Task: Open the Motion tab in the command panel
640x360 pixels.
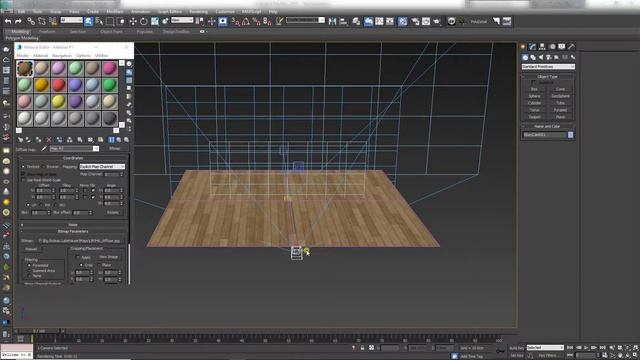Action: [x=552, y=47]
